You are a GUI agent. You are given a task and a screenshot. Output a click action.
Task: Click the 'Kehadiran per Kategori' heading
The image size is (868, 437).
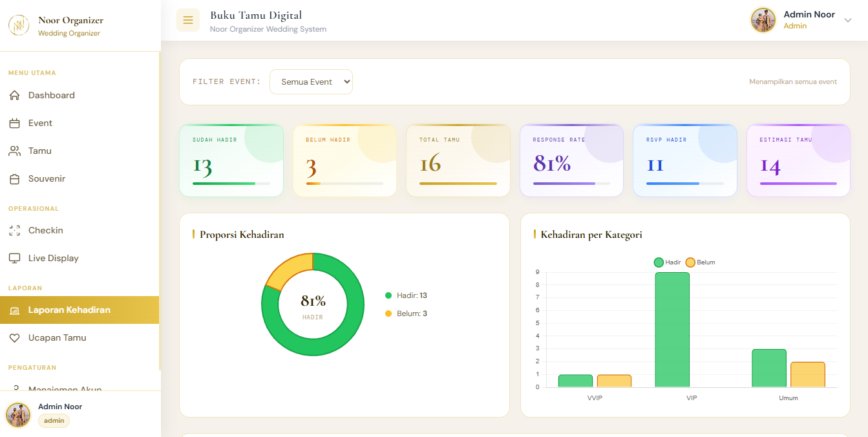[591, 235]
